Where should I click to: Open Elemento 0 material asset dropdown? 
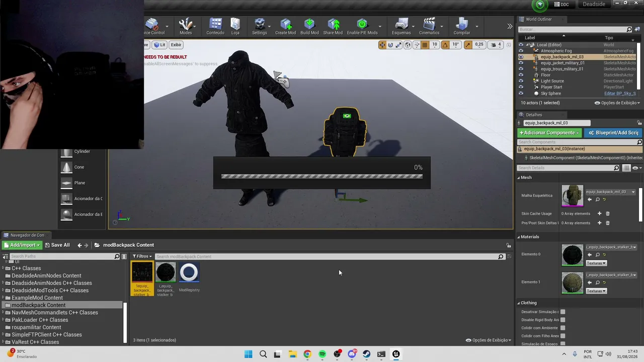click(x=611, y=247)
